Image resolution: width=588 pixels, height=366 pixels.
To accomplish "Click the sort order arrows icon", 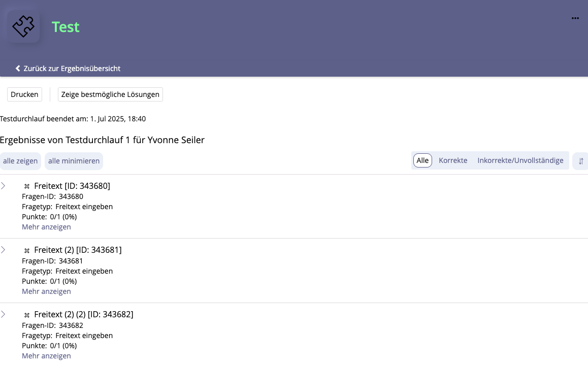I will pos(581,161).
